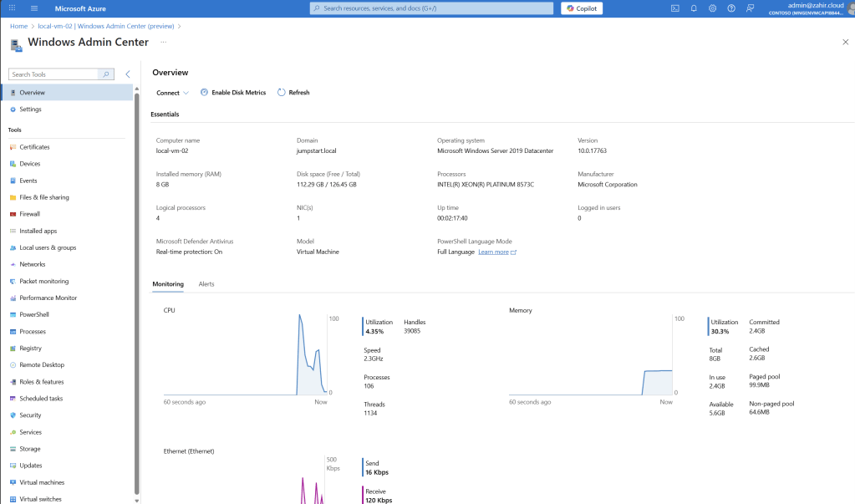Select the Monitoring tab

click(168, 284)
